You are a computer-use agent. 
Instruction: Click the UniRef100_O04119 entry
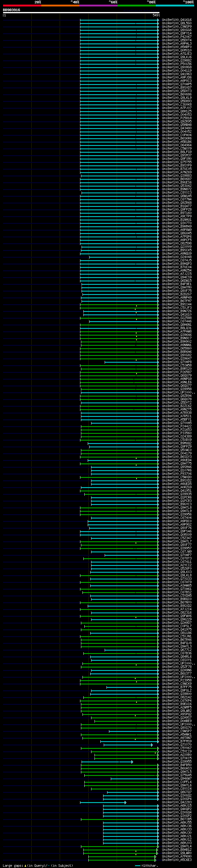176,71
